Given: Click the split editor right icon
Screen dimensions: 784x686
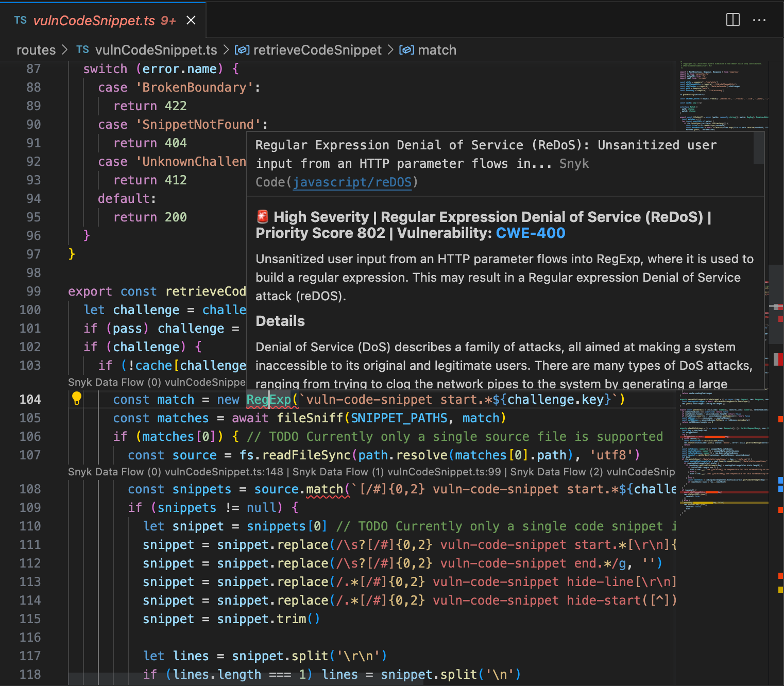Looking at the screenshot, I should tap(732, 20).
